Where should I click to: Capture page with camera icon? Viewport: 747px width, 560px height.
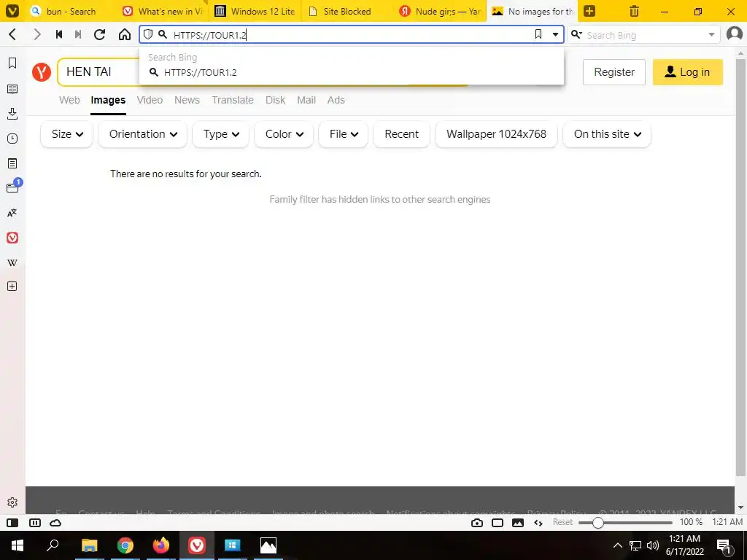(477, 523)
